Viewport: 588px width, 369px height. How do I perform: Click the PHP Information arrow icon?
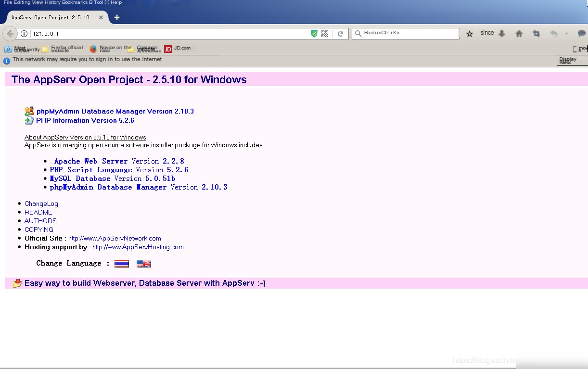pos(29,120)
